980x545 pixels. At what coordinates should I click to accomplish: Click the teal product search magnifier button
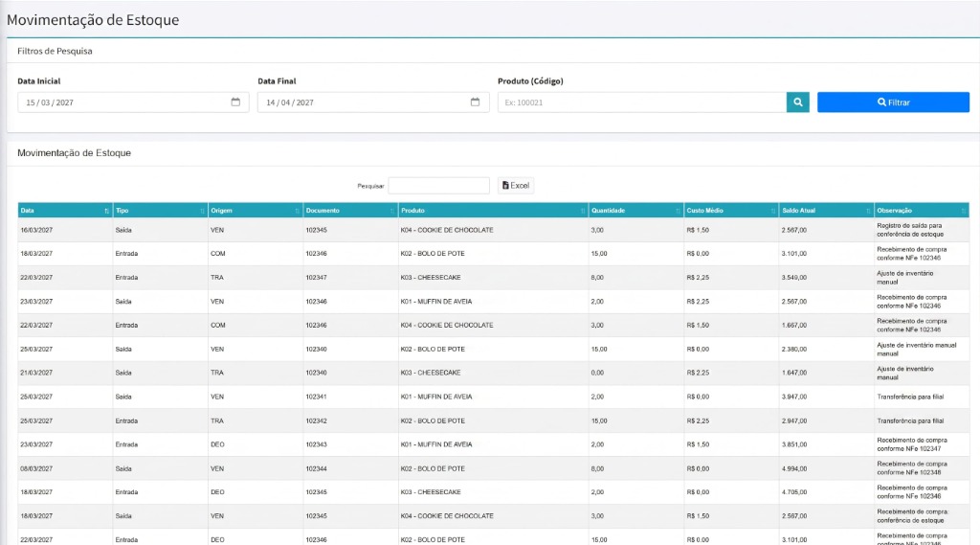coord(797,102)
